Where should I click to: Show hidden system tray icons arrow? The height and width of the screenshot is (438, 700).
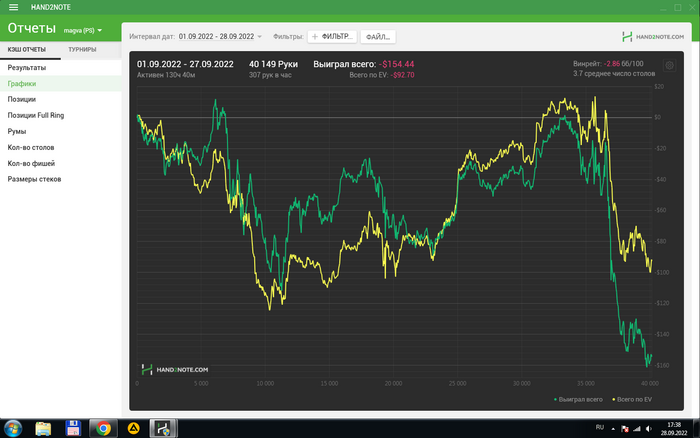pyautogui.click(x=613, y=429)
